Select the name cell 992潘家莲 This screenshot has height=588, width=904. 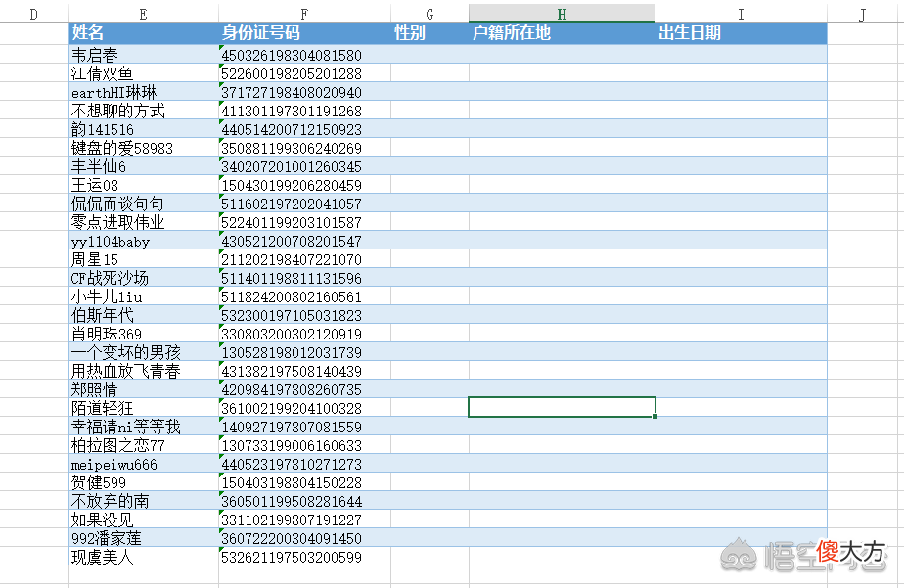pyautogui.click(x=144, y=538)
